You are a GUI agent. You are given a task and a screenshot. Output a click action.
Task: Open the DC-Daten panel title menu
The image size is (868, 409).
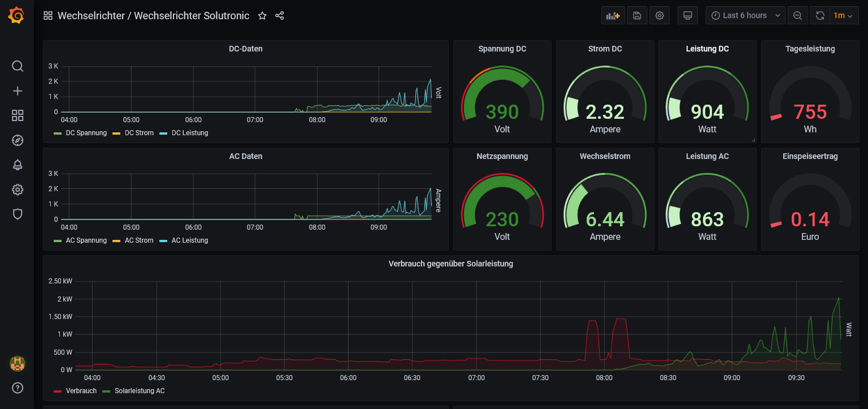245,49
